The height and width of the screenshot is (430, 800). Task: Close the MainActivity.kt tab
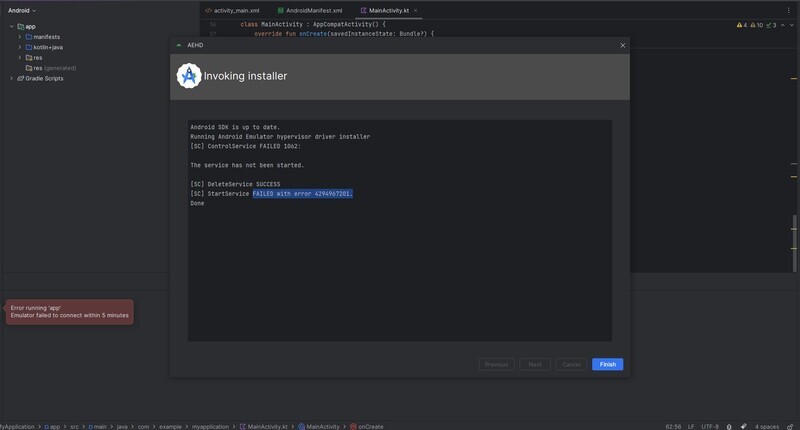[415, 10]
